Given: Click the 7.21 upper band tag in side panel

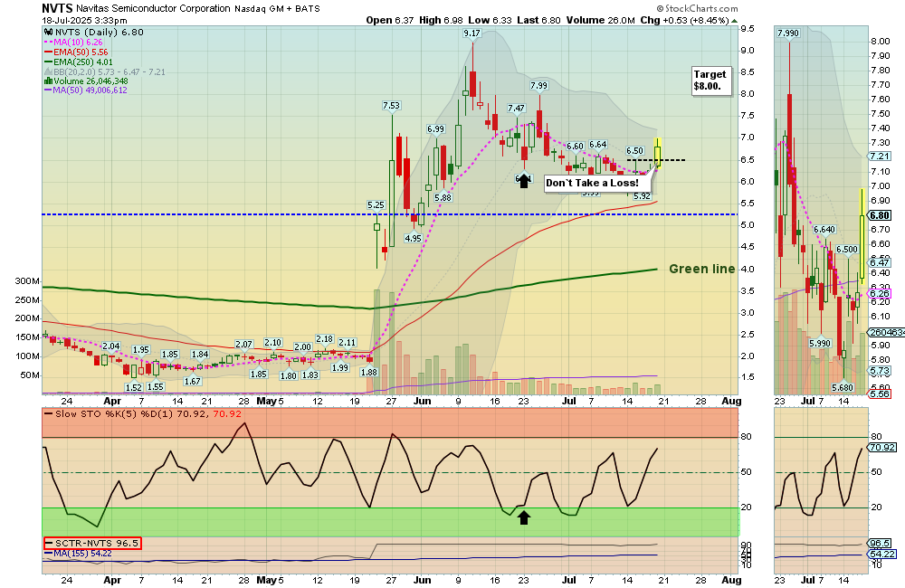Looking at the screenshot, I should [x=880, y=156].
